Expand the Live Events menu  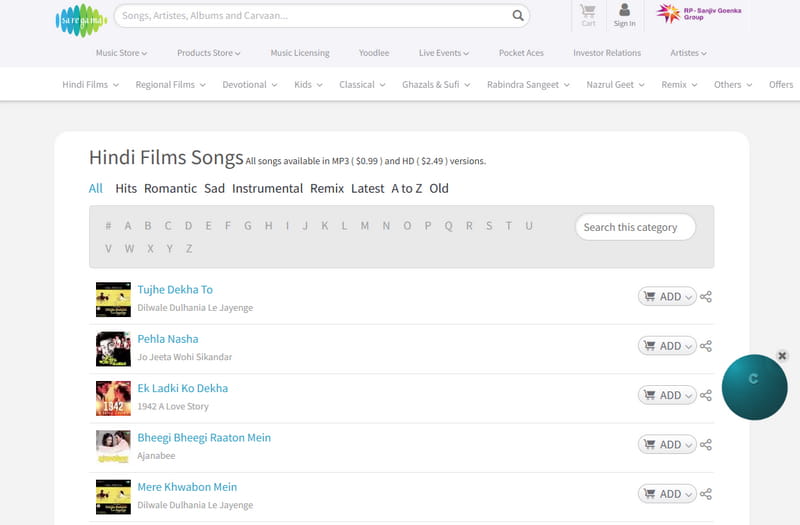click(x=444, y=53)
